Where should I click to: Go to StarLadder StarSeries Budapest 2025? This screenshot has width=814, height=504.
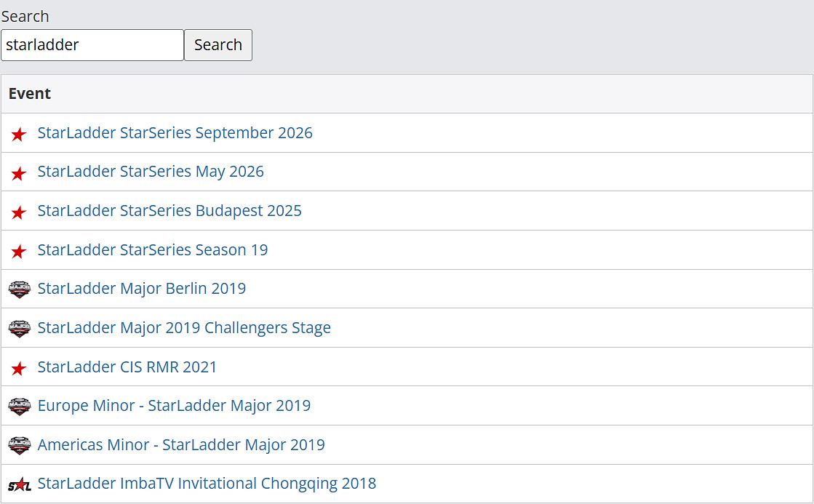click(169, 211)
